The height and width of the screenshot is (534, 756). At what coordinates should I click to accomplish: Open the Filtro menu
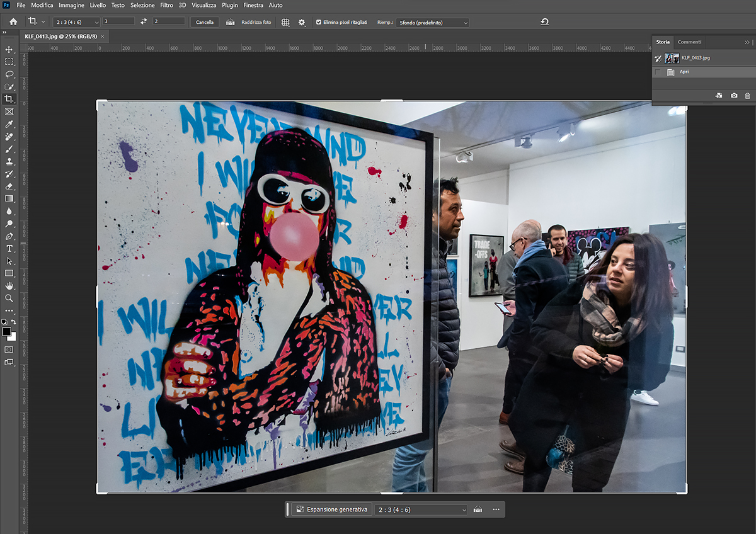pos(166,5)
